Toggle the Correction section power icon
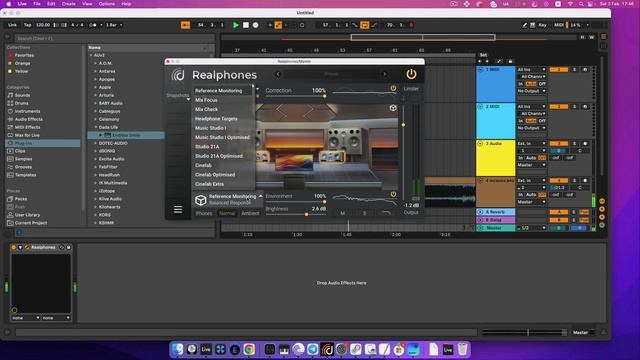The image size is (640, 360). click(393, 88)
